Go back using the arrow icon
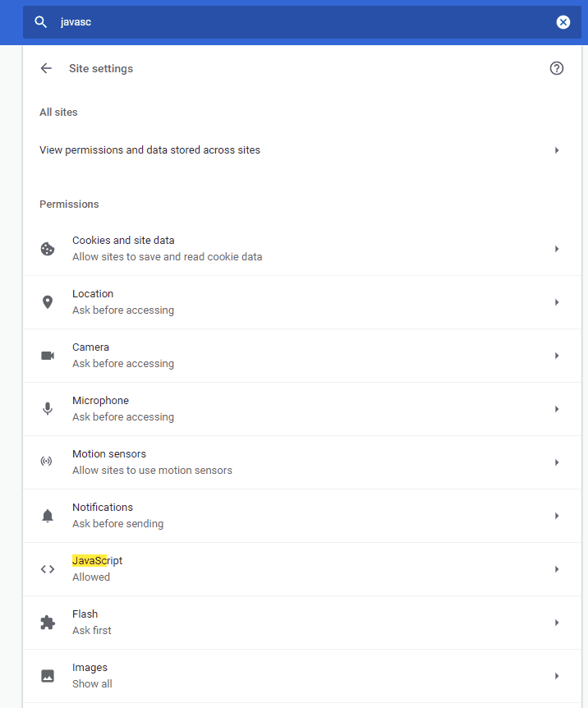Screen dimensions: 588x708 click(46, 68)
